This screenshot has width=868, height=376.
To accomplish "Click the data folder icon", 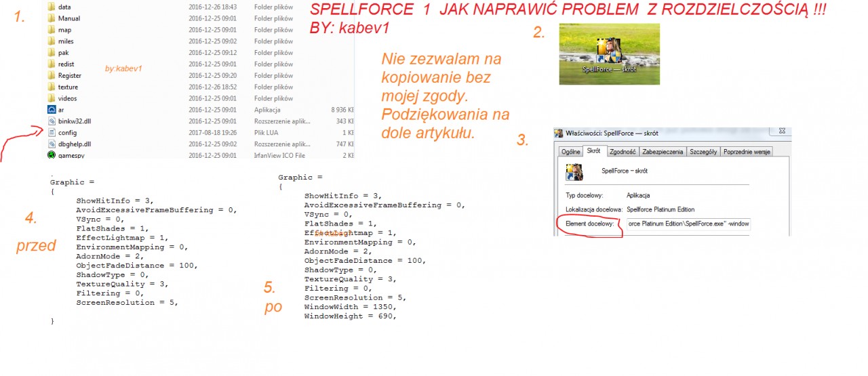I will coord(52,7).
